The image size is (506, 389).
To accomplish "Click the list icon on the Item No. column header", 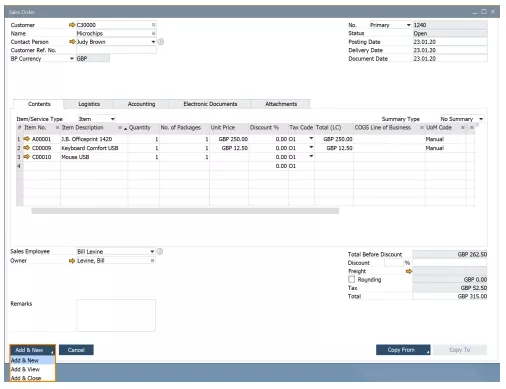I will (57, 128).
